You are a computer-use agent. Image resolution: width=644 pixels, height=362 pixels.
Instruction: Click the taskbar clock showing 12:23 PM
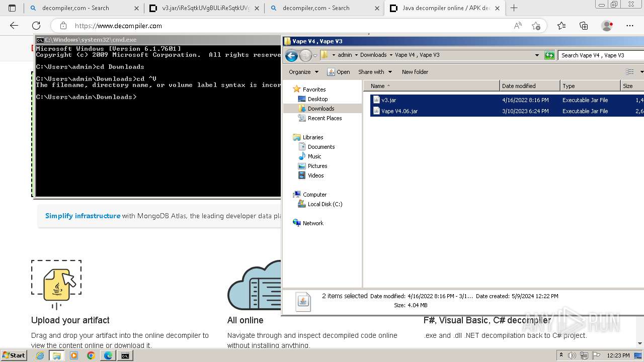click(x=618, y=355)
